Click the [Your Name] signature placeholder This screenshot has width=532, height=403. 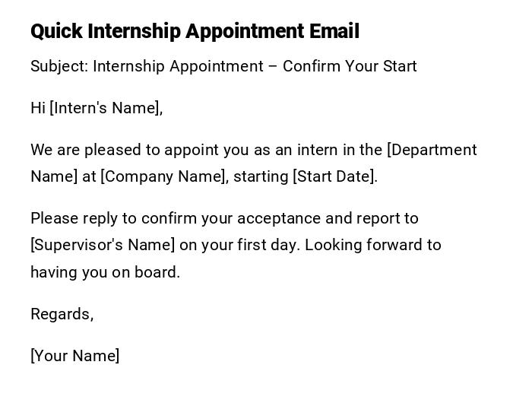click(74, 357)
